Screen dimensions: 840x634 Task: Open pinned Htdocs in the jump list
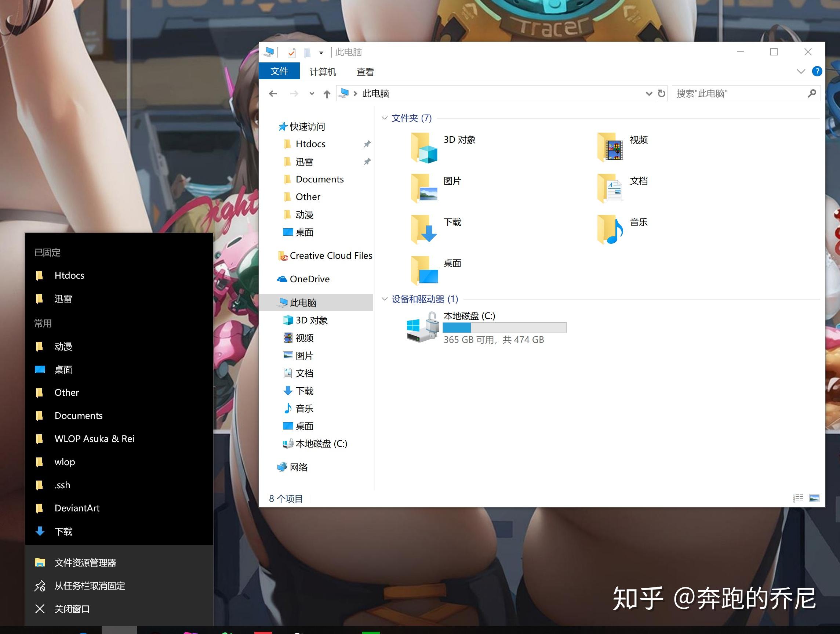(x=119, y=275)
